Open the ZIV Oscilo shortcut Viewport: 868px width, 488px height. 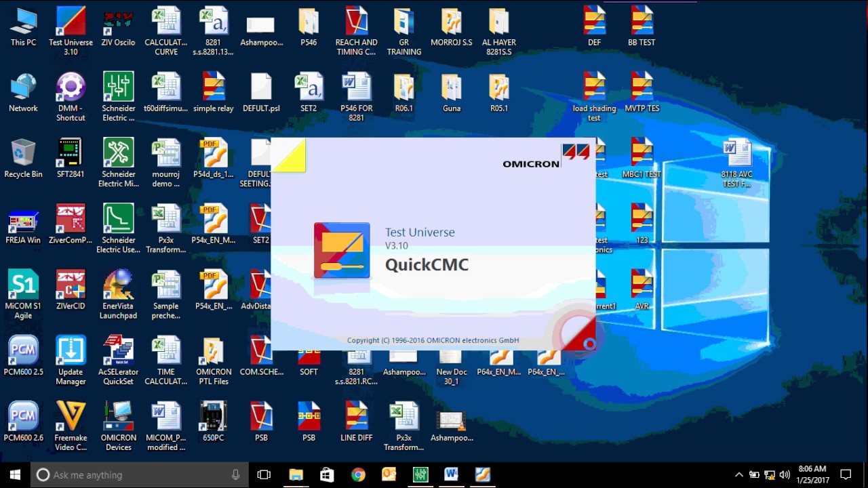click(x=118, y=27)
